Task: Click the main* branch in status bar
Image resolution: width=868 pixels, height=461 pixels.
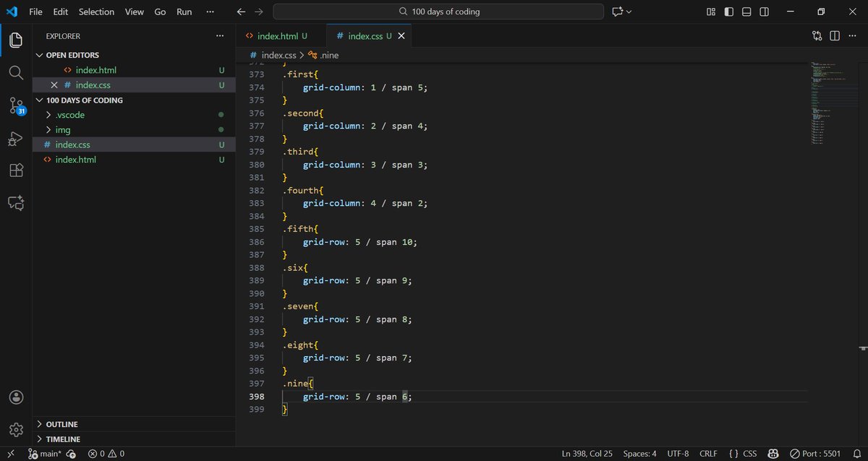Action: [x=45, y=454]
